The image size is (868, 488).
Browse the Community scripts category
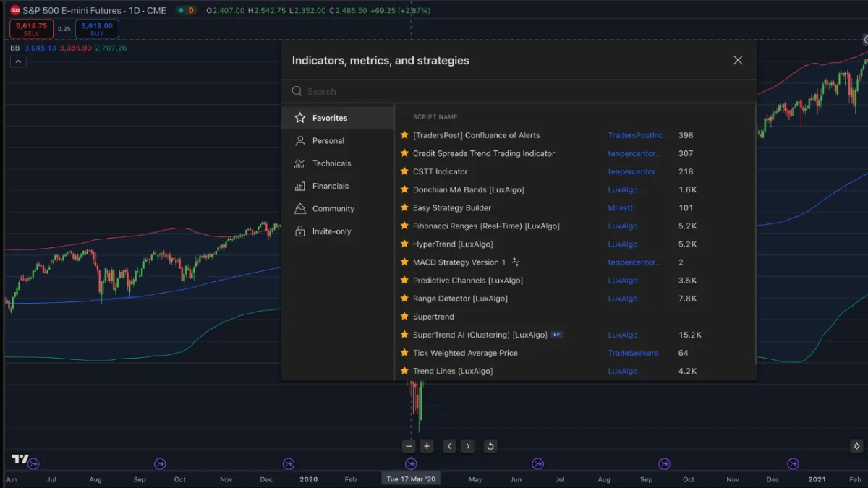coord(338,209)
